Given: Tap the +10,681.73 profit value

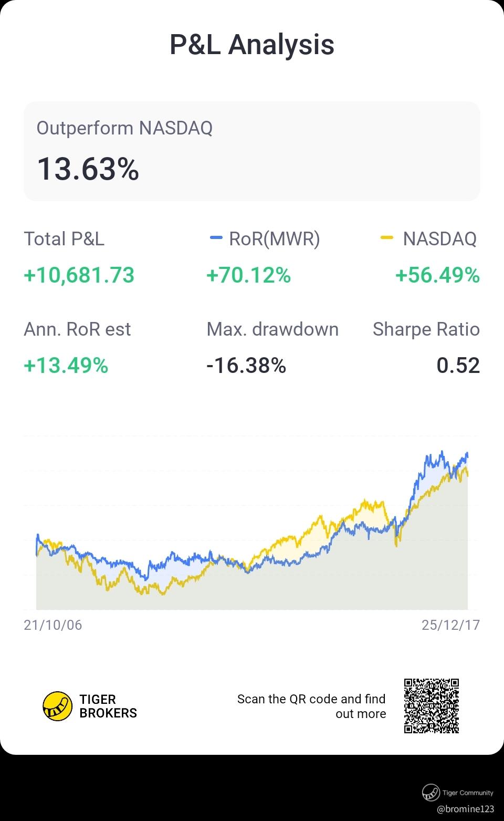Looking at the screenshot, I should [x=79, y=275].
